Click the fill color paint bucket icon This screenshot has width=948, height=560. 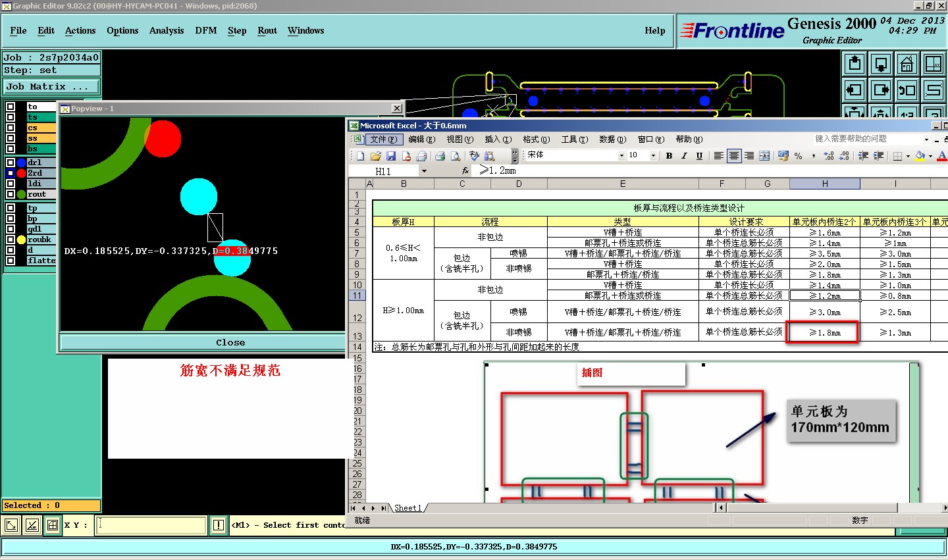click(920, 156)
